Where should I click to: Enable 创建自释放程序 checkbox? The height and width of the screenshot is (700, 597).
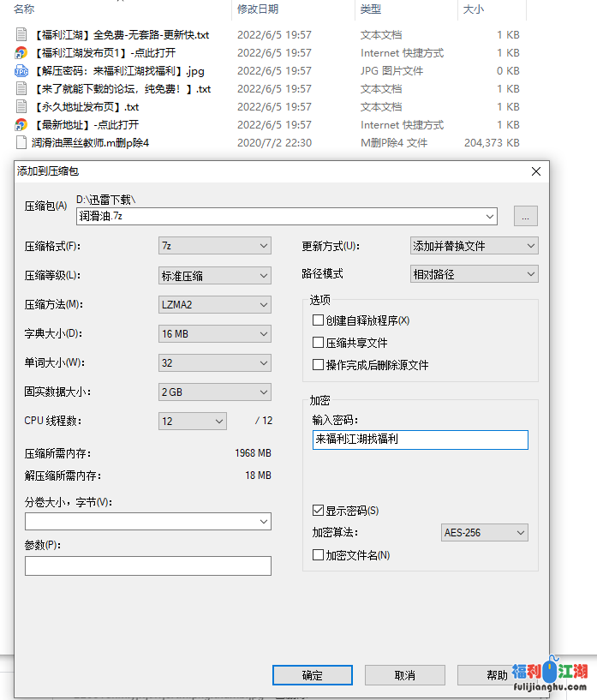(319, 320)
